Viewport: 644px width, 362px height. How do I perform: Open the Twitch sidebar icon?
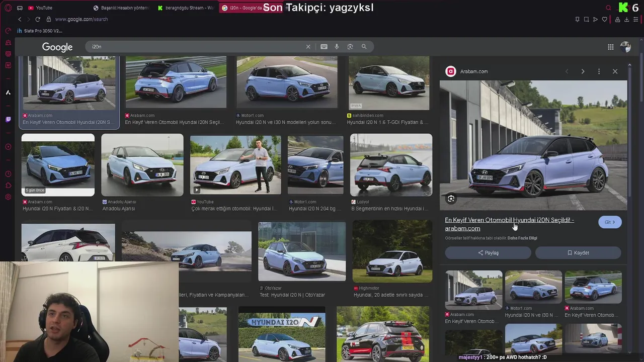(x=8, y=120)
